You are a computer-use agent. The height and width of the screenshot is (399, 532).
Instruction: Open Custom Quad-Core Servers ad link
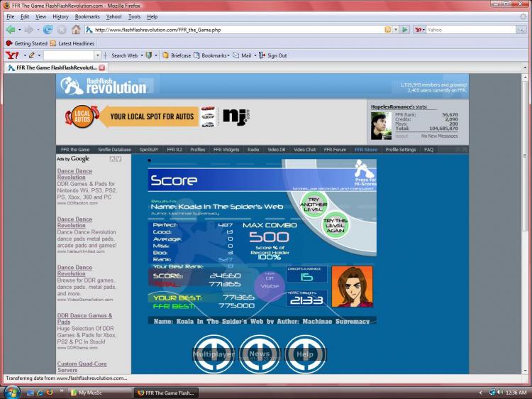(82, 367)
